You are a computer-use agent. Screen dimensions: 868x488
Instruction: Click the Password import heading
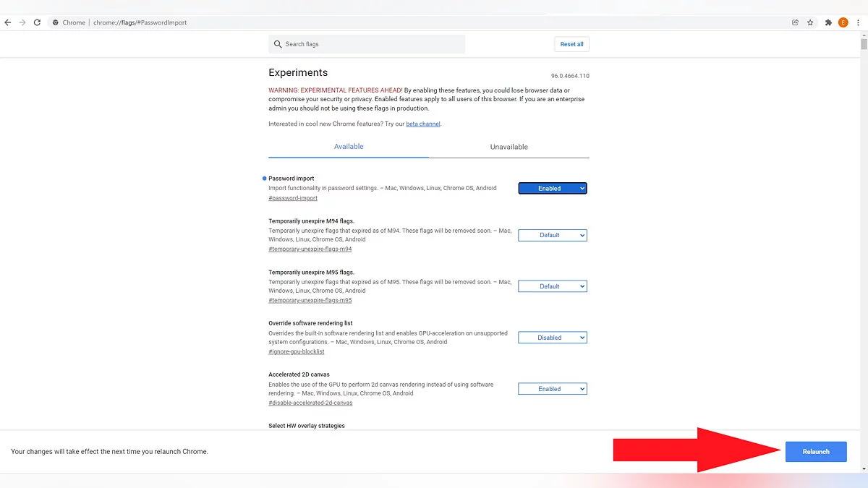[292, 179]
